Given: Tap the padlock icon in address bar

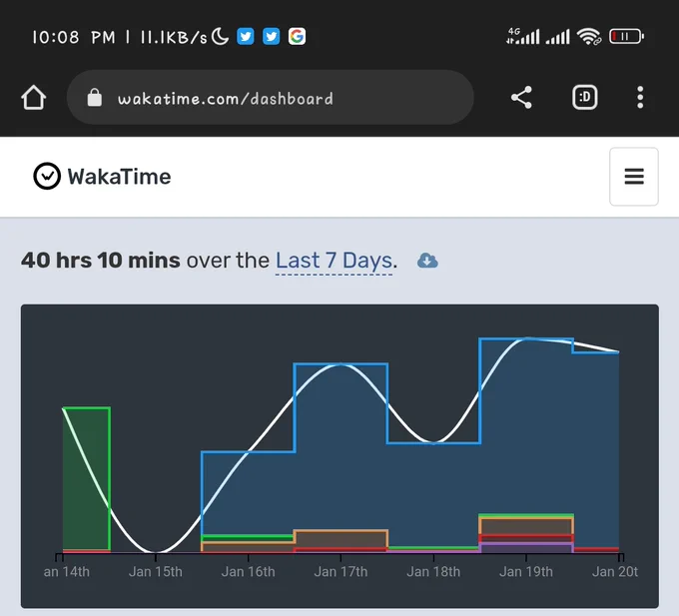Looking at the screenshot, I should 95,98.
